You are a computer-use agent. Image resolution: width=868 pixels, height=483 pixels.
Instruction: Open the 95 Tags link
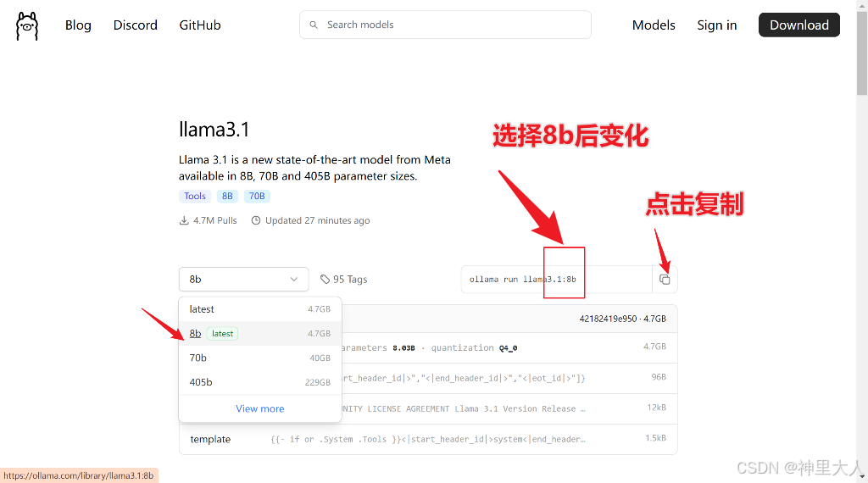(x=344, y=280)
